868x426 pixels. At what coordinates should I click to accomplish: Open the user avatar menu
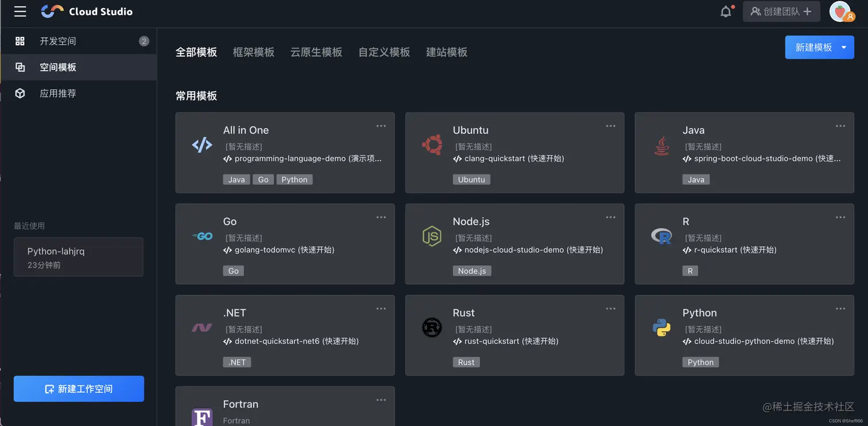[840, 11]
